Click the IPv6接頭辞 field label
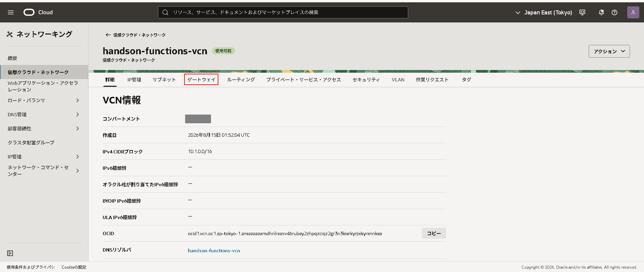The height and width of the screenshot is (272, 644). (114, 168)
